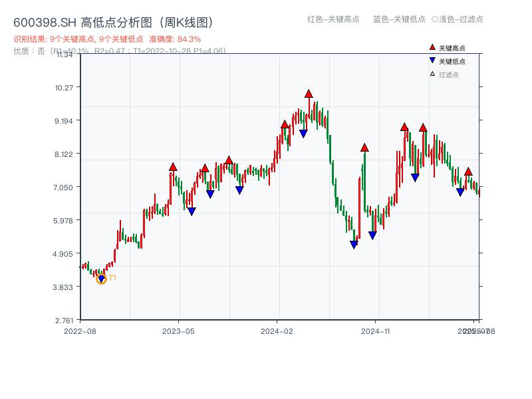
Task: Click the 5.978 y-axis label
Action: click(x=63, y=221)
